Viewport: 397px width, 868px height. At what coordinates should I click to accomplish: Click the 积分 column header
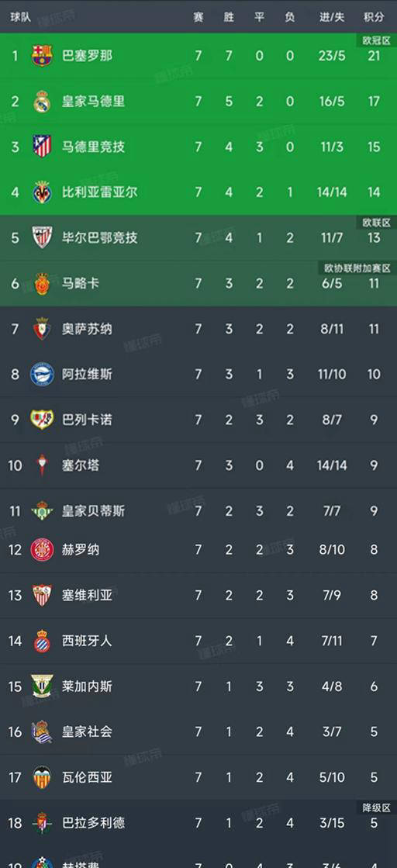tap(374, 17)
